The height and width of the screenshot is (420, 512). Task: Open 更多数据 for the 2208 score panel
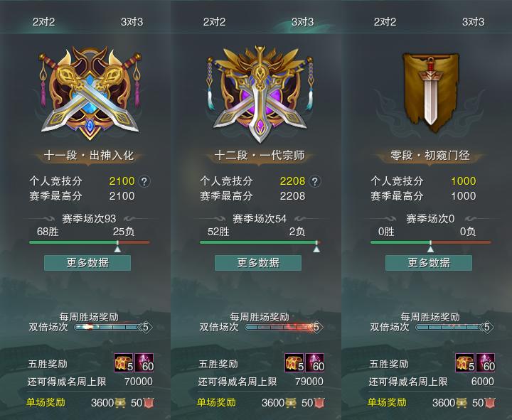click(258, 263)
